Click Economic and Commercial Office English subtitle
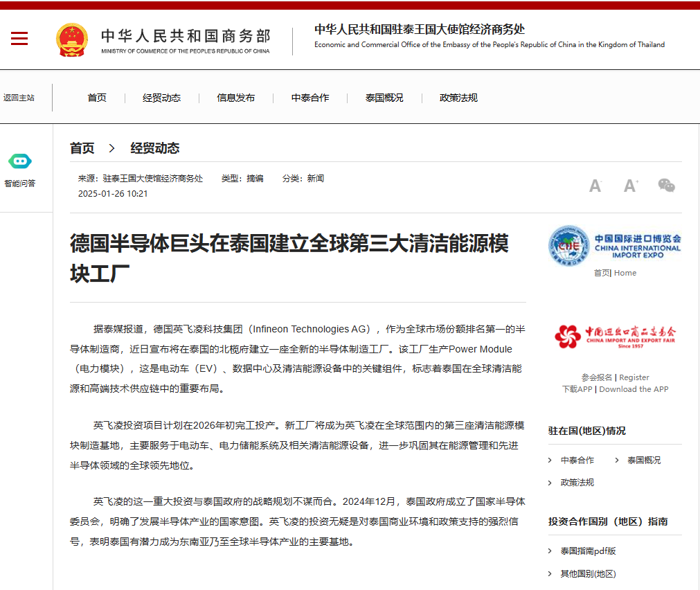This screenshot has height=590, width=700. tap(490, 44)
